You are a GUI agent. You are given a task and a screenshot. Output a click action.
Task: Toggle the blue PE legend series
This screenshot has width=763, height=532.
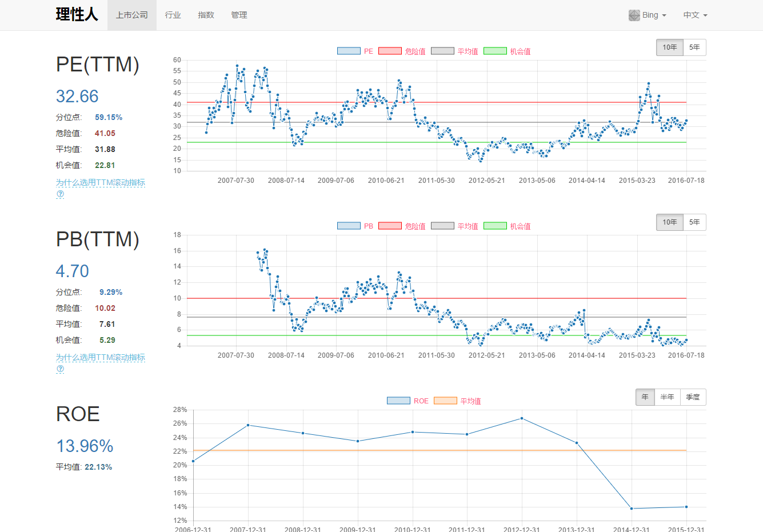click(349, 51)
